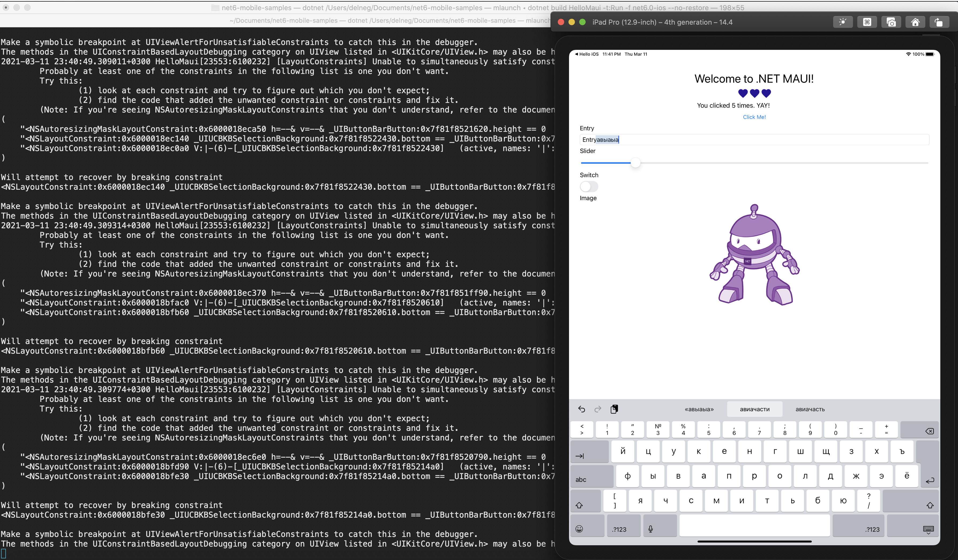Switch keyboard language with abc key
The height and width of the screenshot is (560, 958).
(x=581, y=479)
